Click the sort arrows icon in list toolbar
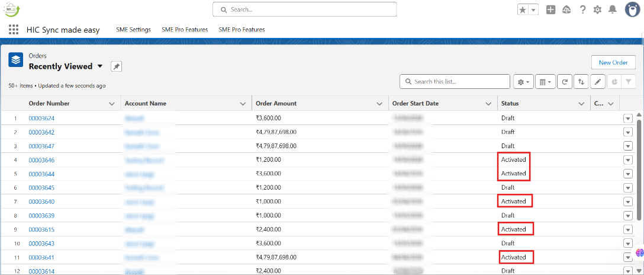This screenshot has height=275, width=644. pyautogui.click(x=581, y=82)
